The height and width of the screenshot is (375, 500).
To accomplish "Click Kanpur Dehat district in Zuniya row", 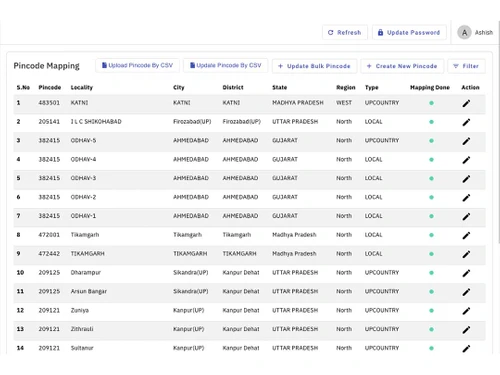I will (x=241, y=310).
